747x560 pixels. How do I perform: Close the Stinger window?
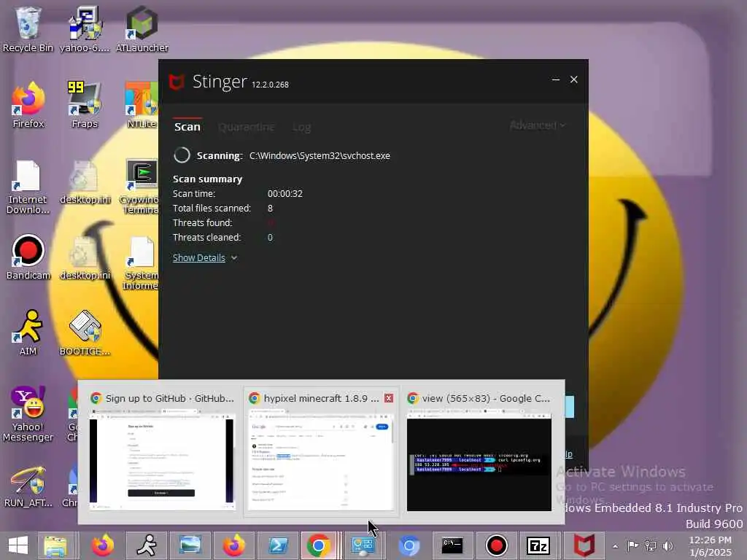[574, 79]
